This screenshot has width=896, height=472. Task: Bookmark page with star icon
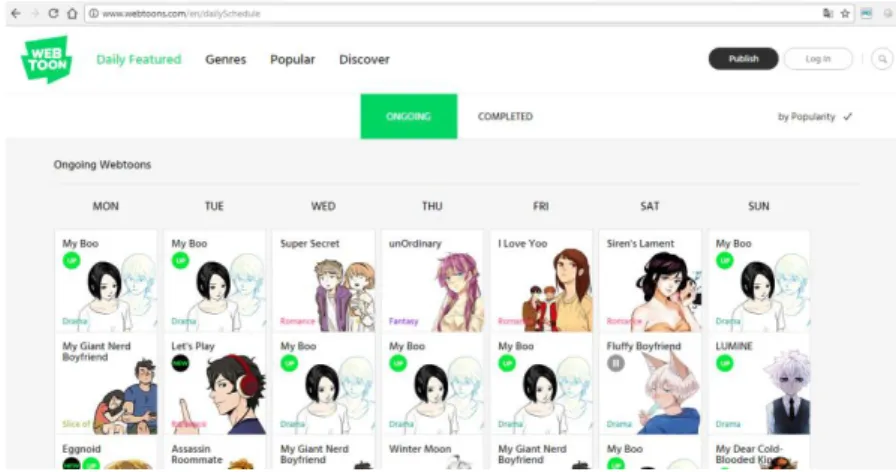845,13
